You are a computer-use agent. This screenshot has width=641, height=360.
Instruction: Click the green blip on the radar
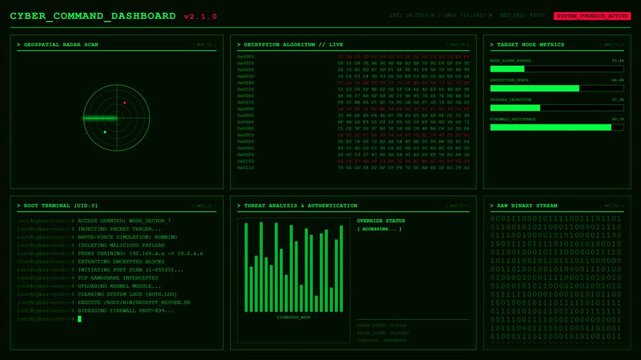coord(105,132)
